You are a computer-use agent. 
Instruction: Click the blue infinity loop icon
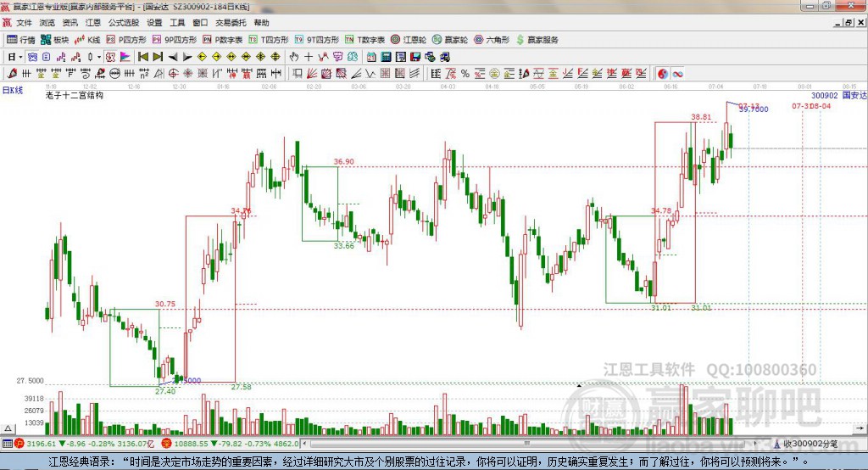point(677,74)
